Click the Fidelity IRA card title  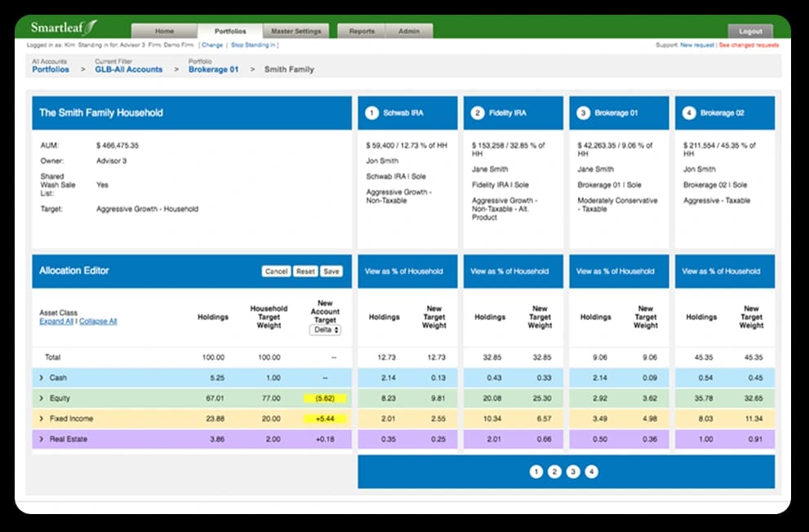coord(508,113)
